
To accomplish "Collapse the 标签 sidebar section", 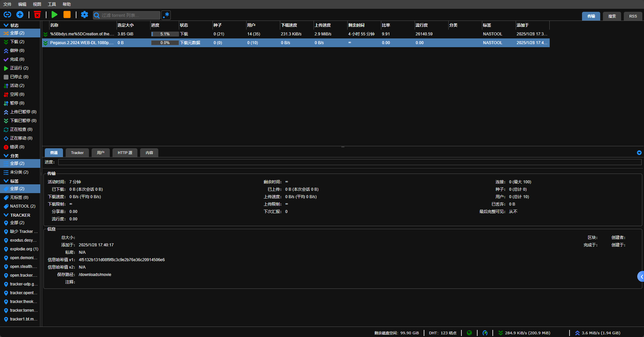I will 6,181.
